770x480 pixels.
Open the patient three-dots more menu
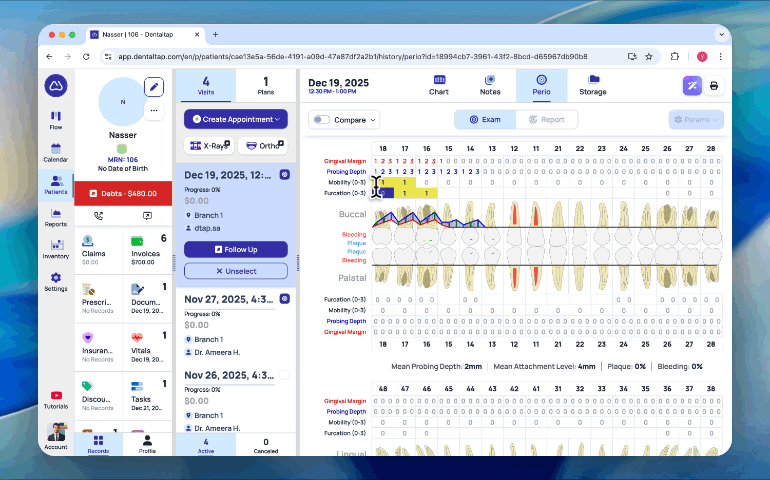pos(153,110)
